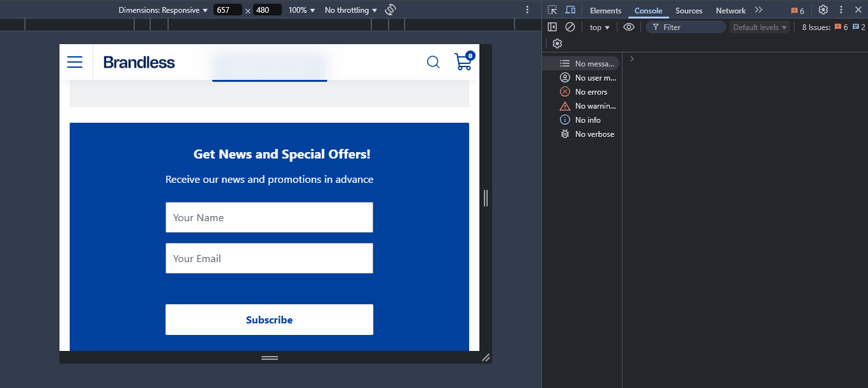The height and width of the screenshot is (388, 868).
Task: Select No verbose in sidebar
Action: click(581, 134)
